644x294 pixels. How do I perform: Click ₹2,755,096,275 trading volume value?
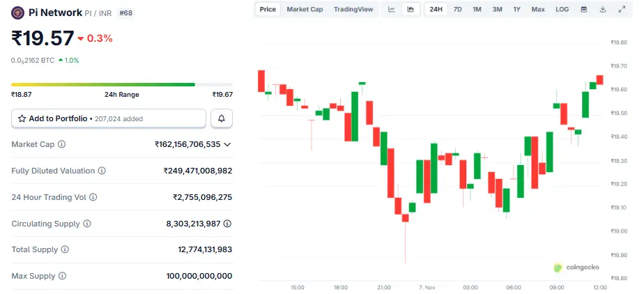pos(203,197)
